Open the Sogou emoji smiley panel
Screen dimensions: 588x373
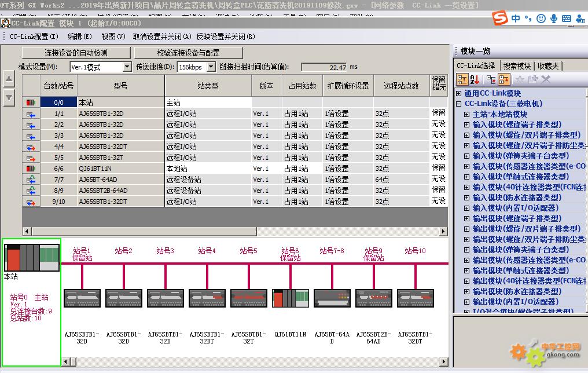(541, 19)
